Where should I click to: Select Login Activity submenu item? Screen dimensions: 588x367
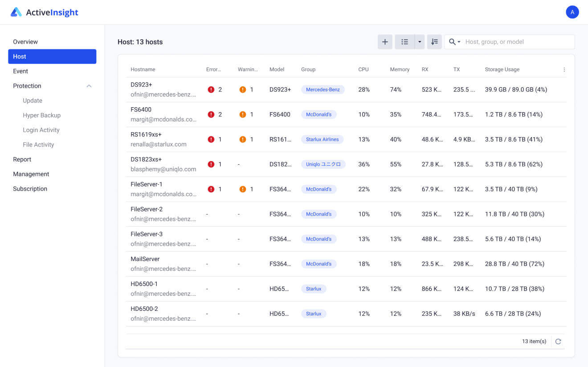tap(41, 130)
